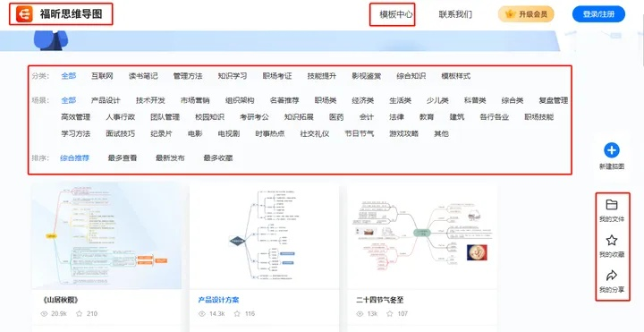Open the 二十四节气冬至 template thumbnail
The height and width of the screenshot is (332, 644).
[x=422, y=236]
